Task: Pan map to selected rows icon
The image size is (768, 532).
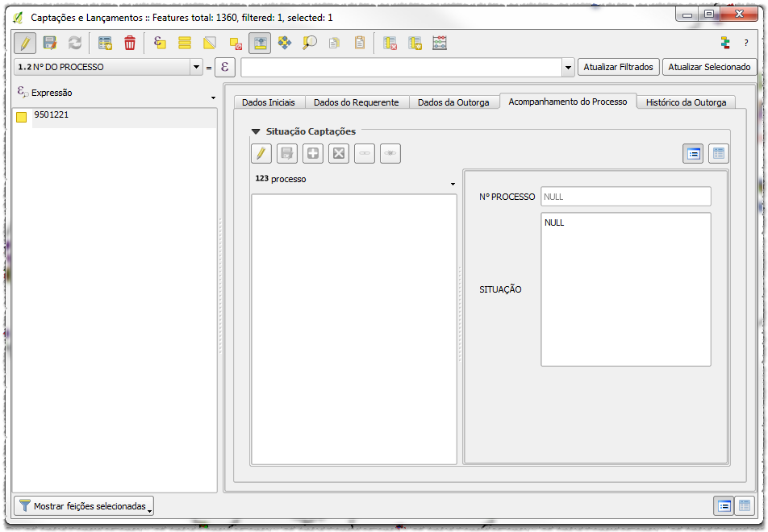Action: (x=284, y=44)
